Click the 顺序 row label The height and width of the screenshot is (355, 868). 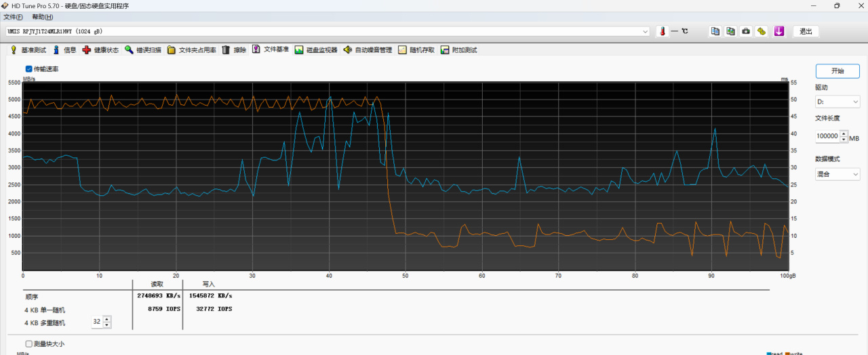pyautogui.click(x=31, y=296)
